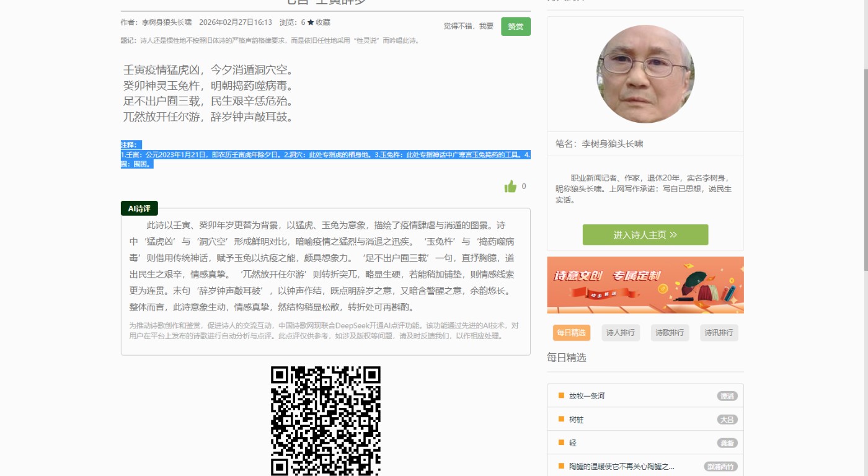Switch to the 诗人排行 tab
The height and width of the screenshot is (476, 868).
click(x=621, y=333)
